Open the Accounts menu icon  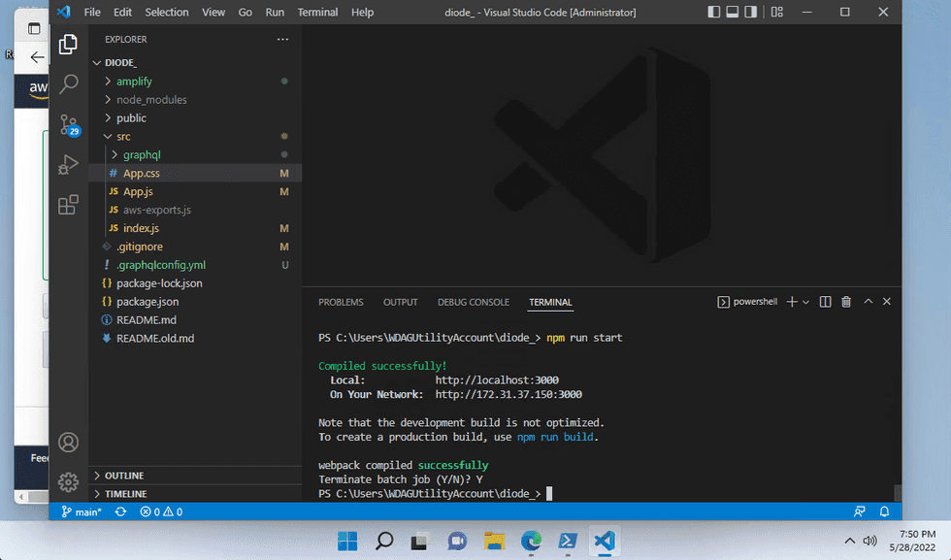click(68, 443)
